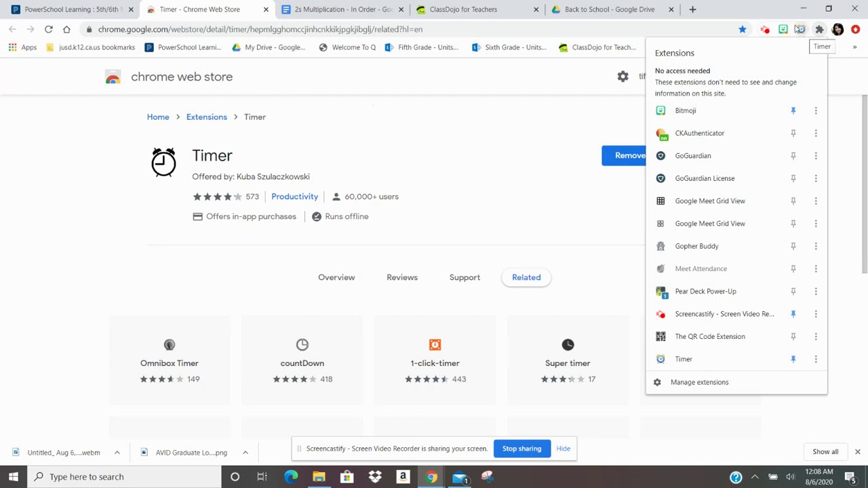Open Microsoft Edge from taskbar
The image size is (868, 488).
291,477
